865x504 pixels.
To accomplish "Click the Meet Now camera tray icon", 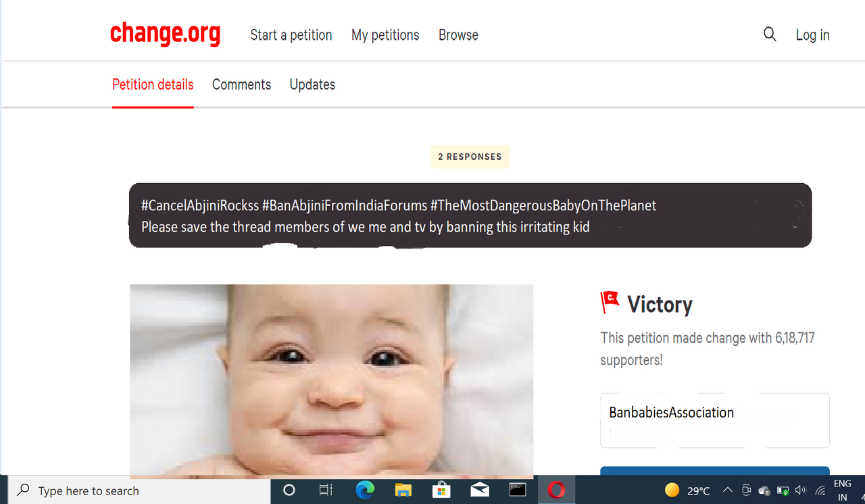I will (x=746, y=490).
